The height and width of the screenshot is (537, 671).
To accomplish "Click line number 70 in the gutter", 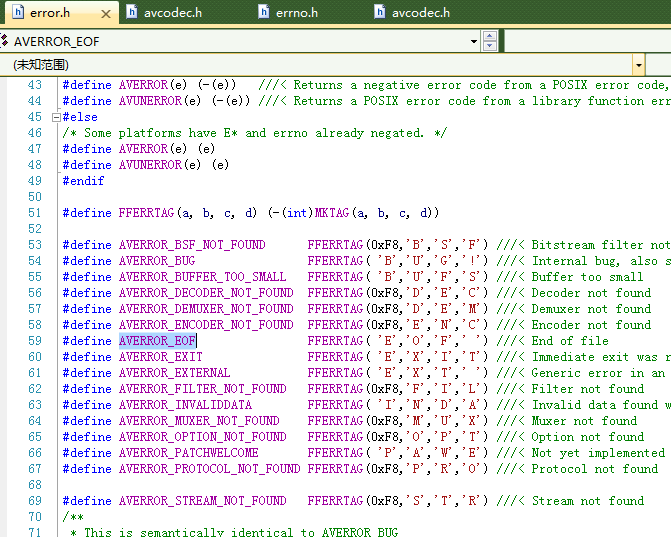I will tap(35, 517).
